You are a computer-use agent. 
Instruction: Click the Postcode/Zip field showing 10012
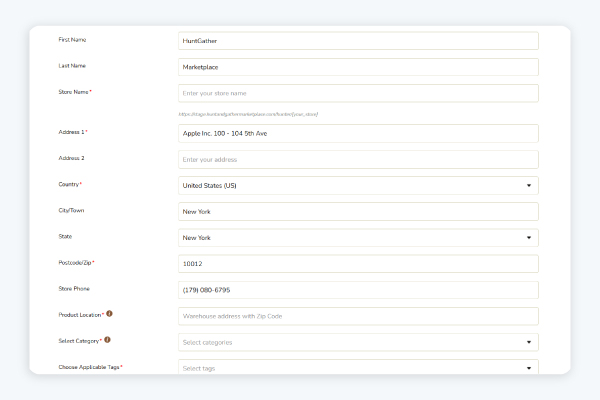click(357, 264)
